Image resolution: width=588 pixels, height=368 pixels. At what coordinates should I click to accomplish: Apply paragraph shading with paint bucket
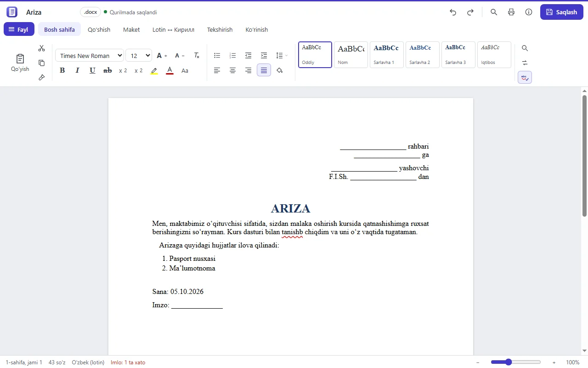pos(280,70)
